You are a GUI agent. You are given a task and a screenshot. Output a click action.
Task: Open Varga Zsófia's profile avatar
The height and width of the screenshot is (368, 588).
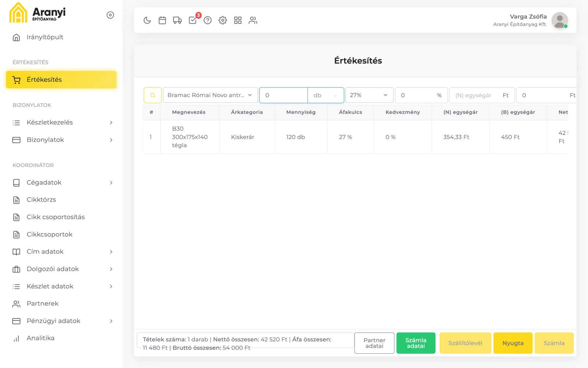pos(560,20)
